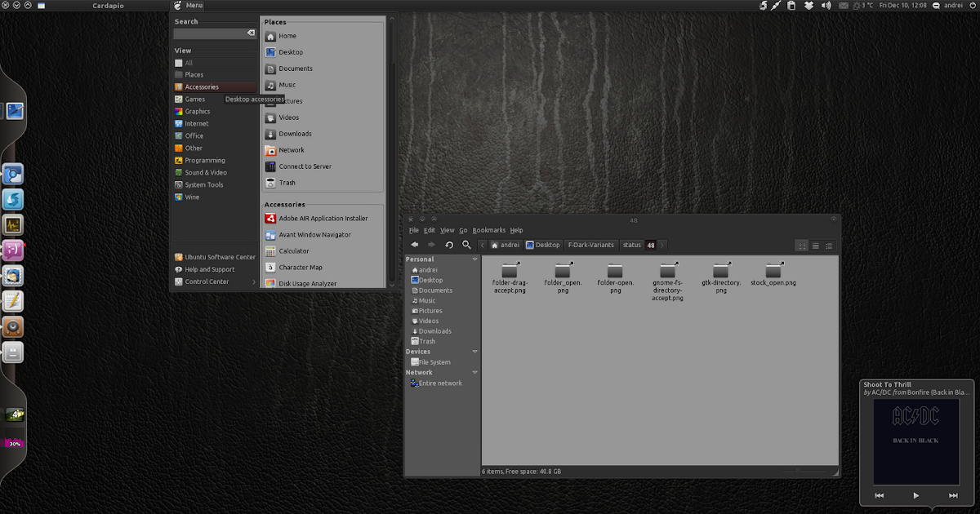Select the Graphics category in Cardapio
This screenshot has height=514, width=980.
point(196,111)
